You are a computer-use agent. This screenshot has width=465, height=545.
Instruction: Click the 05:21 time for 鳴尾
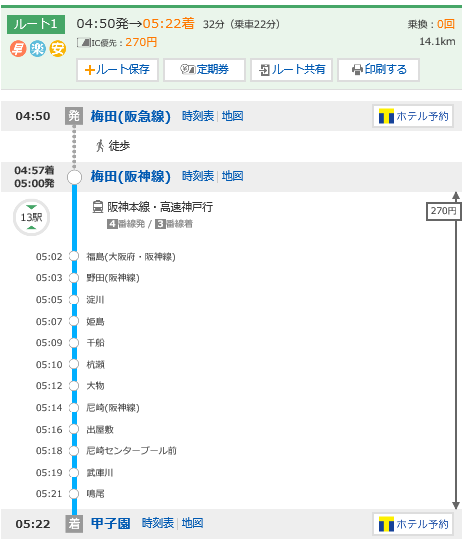49,494
